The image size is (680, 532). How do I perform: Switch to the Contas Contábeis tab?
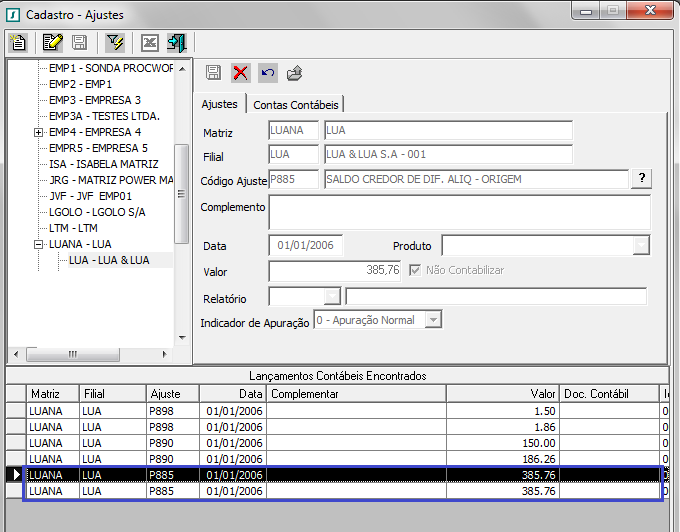[296, 104]
